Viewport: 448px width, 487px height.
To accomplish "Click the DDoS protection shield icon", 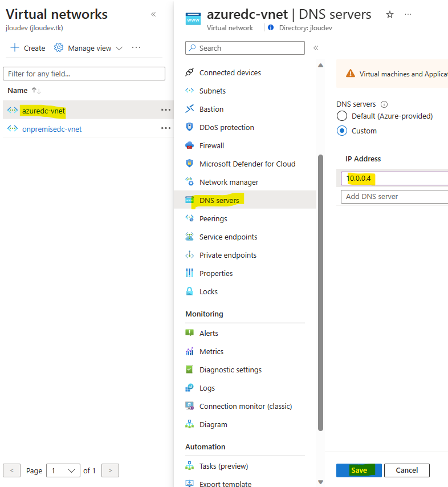I will click(x=189, y=127).
